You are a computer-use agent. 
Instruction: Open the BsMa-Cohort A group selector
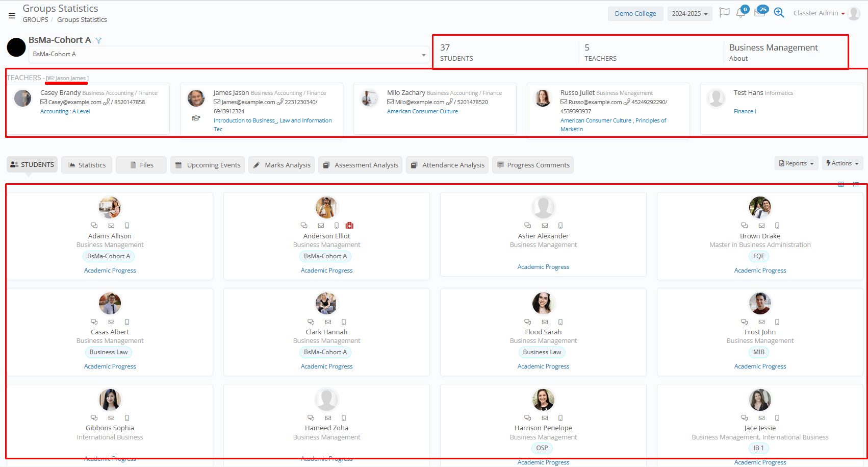[228, 54]
